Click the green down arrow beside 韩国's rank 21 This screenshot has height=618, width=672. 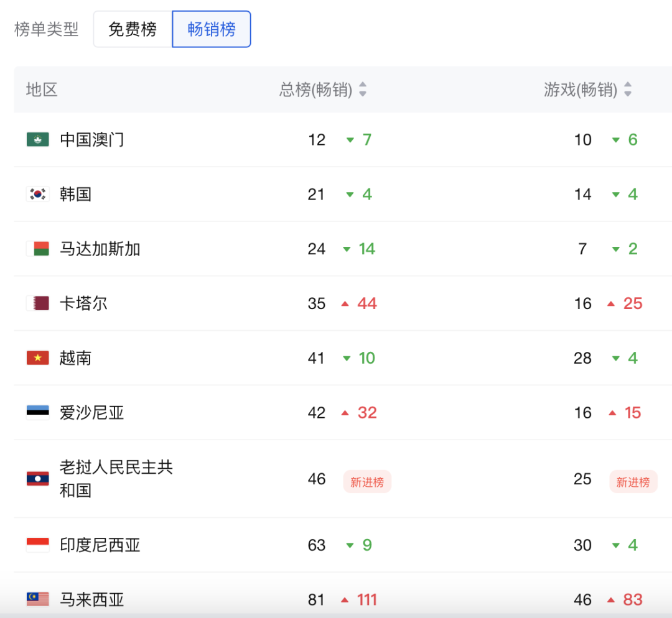pyautogui.click(x=349, y=194)
